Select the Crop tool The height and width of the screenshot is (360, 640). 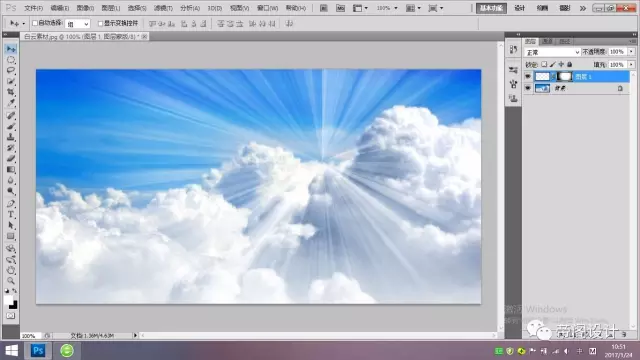[x=11, y=92]
